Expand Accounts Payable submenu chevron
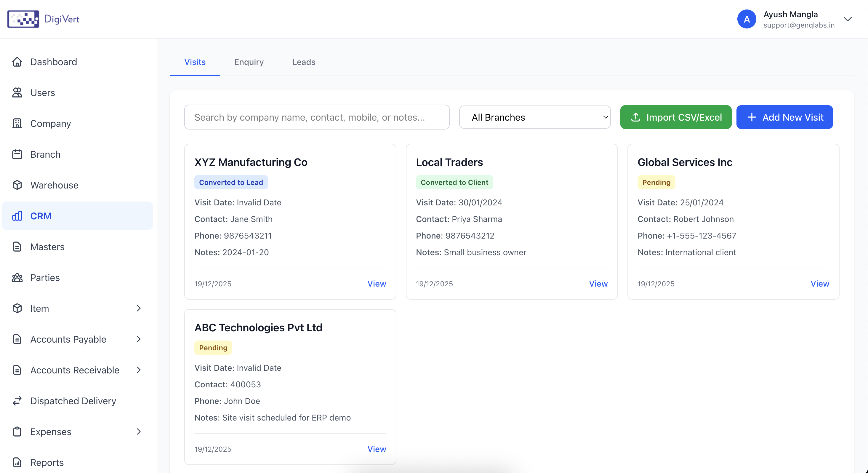 (x=139, y=339)
